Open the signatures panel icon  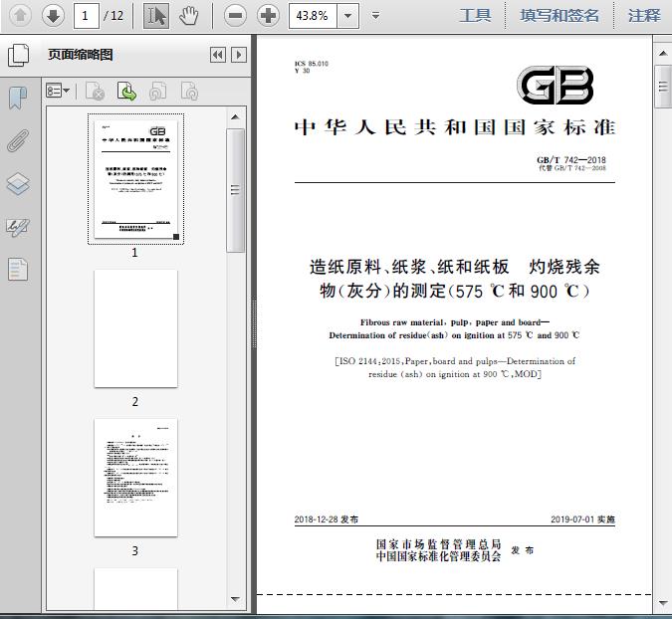18,228
